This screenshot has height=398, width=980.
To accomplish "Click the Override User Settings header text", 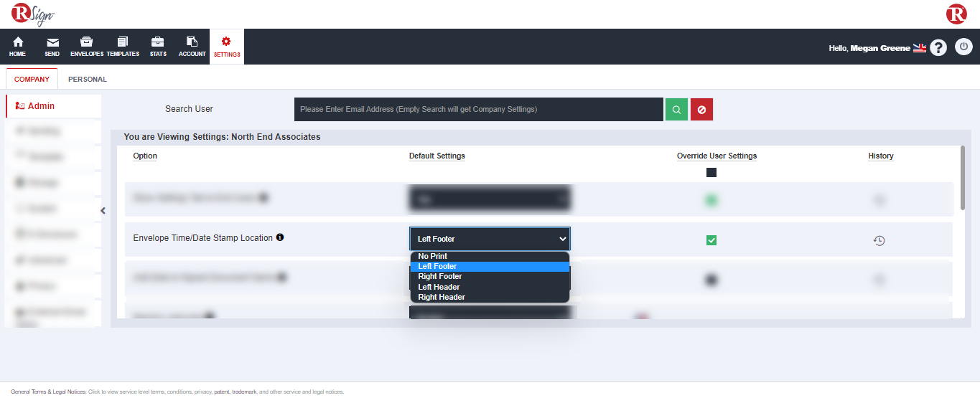I will coord(717,156).
